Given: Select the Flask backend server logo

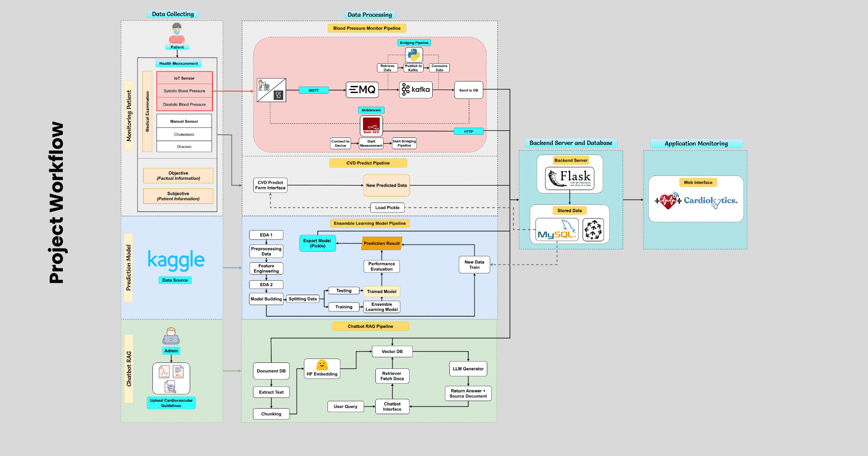Looking at the screenshot, I should tap(570, 178).
